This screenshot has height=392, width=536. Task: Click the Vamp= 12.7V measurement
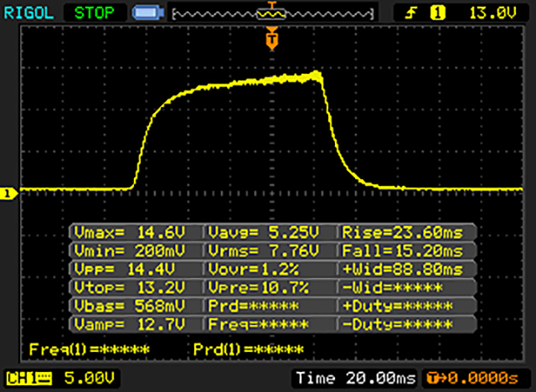[x=130, y=324]
